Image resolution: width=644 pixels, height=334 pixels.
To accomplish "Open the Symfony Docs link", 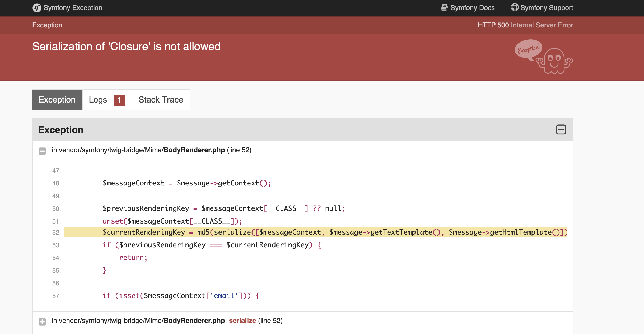I will [x=468, y=8].
